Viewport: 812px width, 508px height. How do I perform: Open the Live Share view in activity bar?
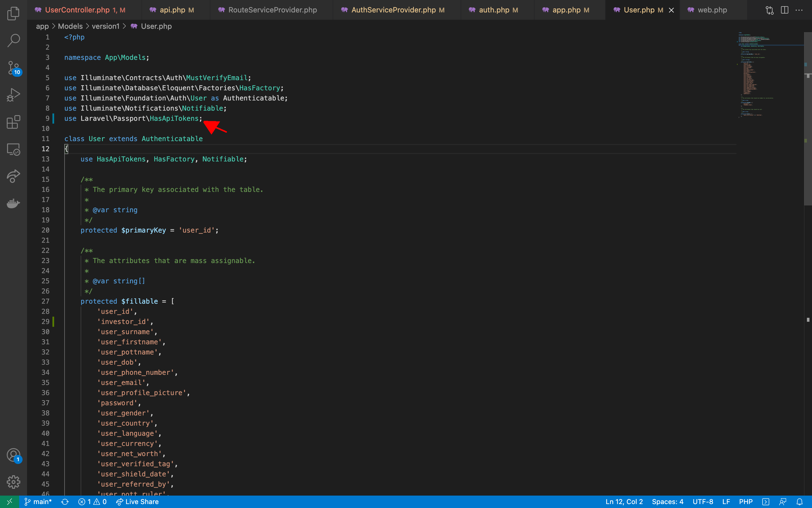click(x=14, y=176)
